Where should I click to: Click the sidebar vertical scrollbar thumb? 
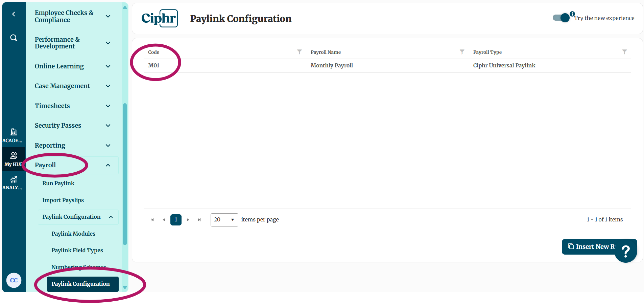pyautogui.click(x=125, y=174)
